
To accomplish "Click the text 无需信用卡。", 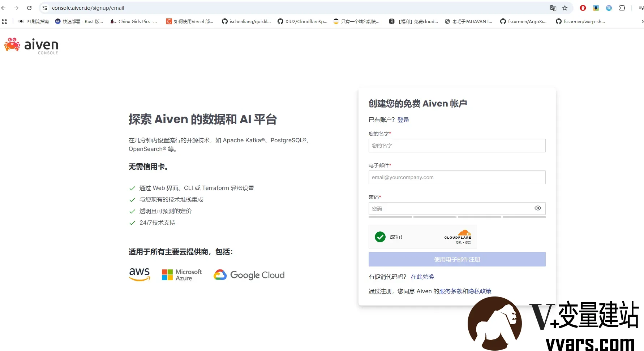I will pyautogui.click(x=149, y=166).
